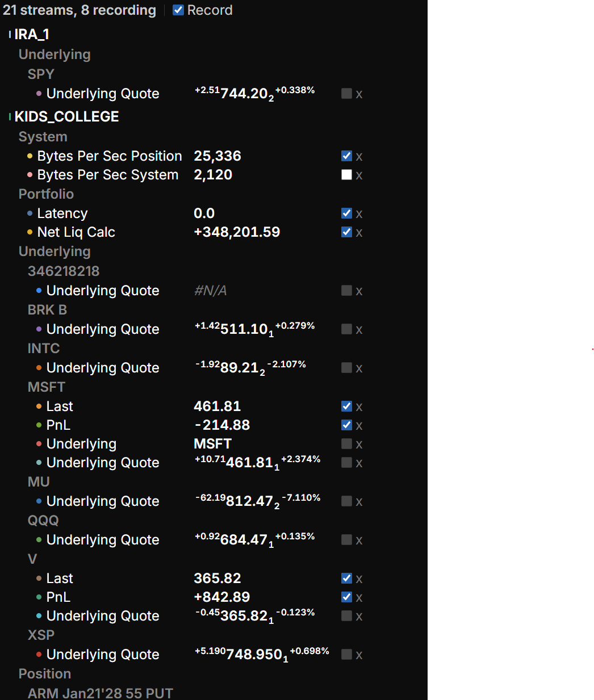Toggle the Record checkbox

click(x=178, y=10)
